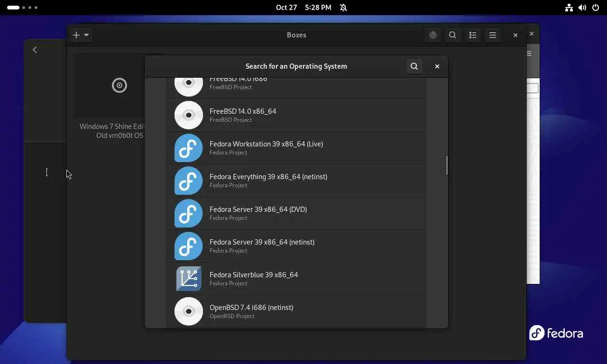Open the GNOME Activities workspace indicator
Viewport: 607px width, 364px height.
pos(22,8)
